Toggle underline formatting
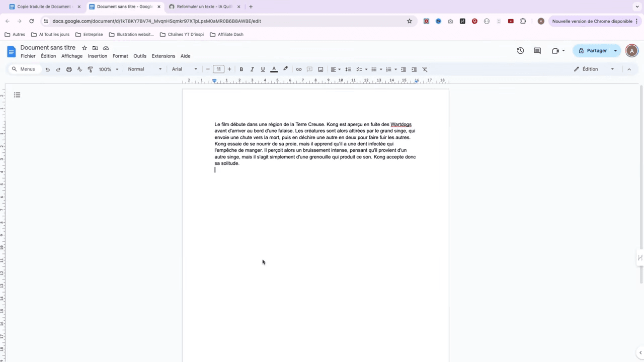644x362 pixels. 263,69
